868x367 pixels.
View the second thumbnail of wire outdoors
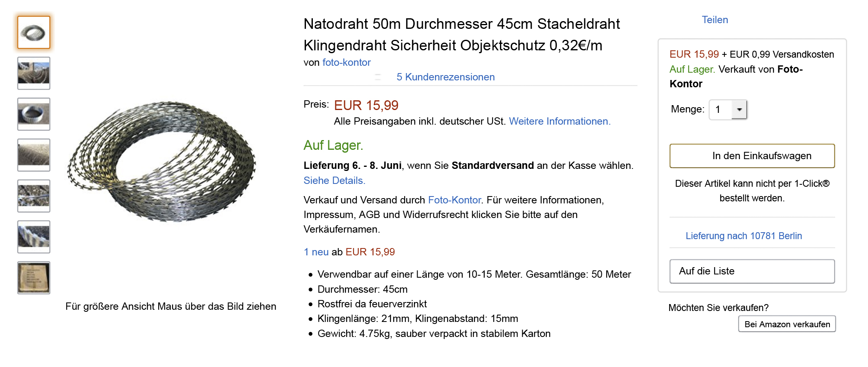34,73
